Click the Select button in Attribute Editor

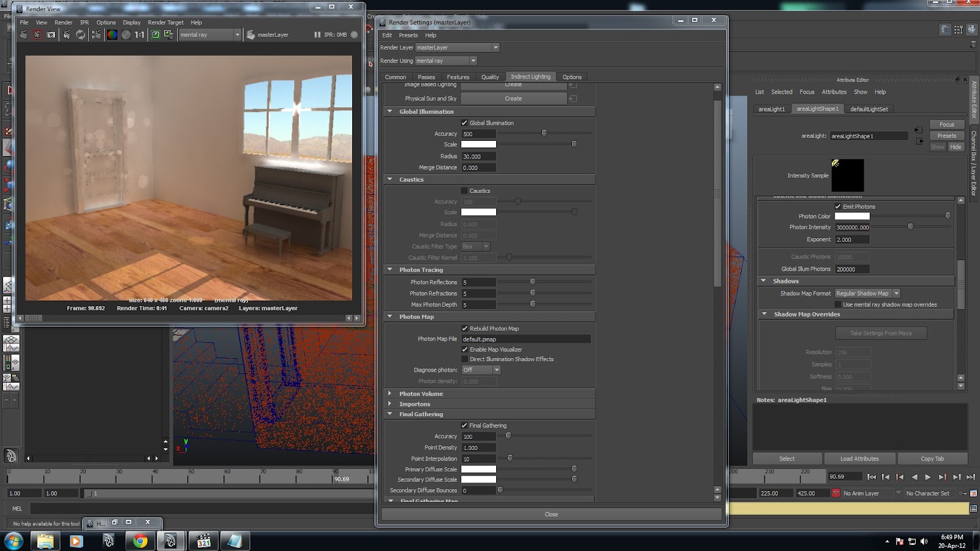click(x=787, y=459)
